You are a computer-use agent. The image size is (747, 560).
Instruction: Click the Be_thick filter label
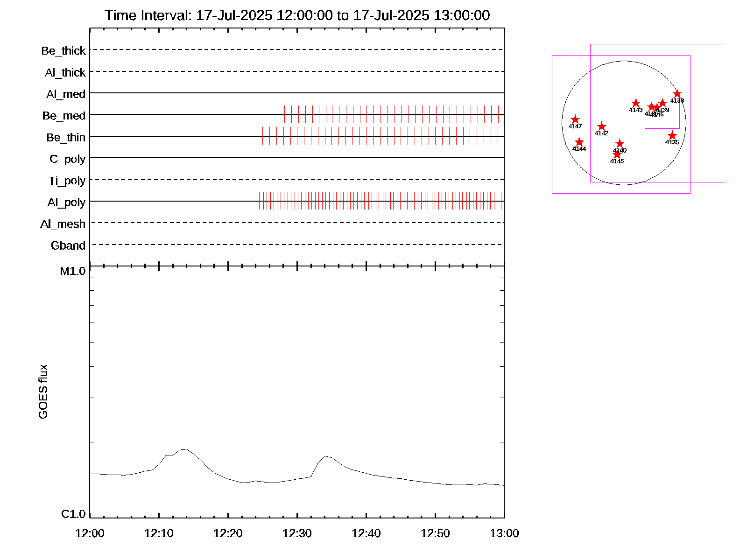(x=63, y=51)
